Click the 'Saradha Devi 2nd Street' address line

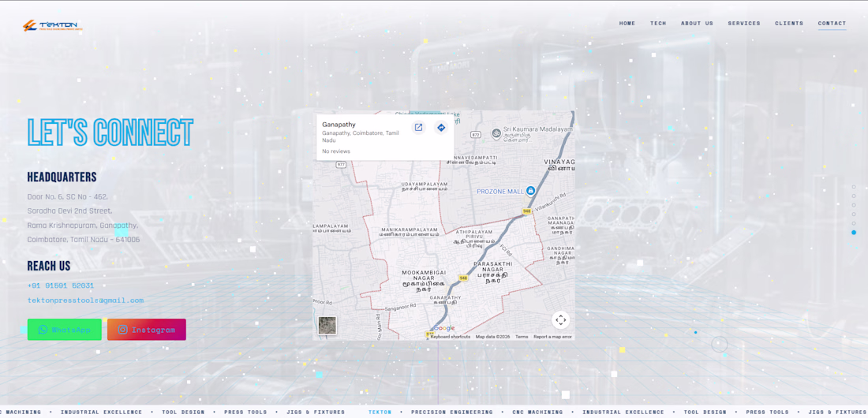pos(69,211)
